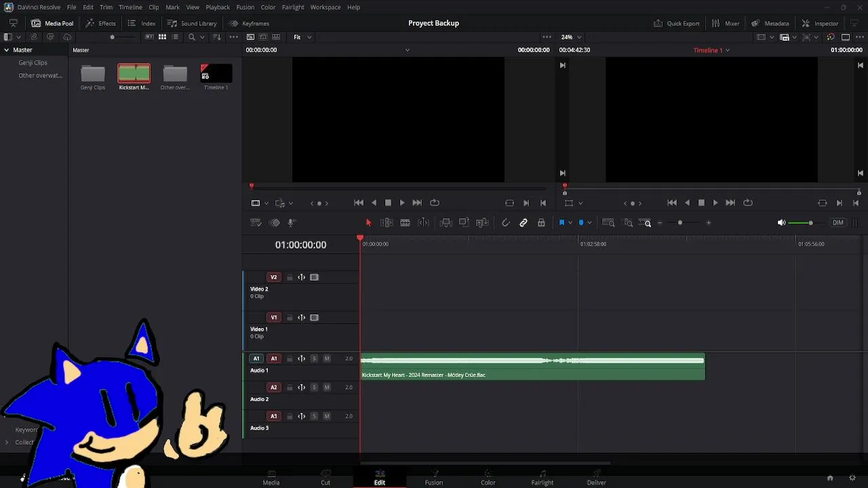
Task: Switch to the Fairlight page tab
Action: pyautogui.click(x=542, y=478)
